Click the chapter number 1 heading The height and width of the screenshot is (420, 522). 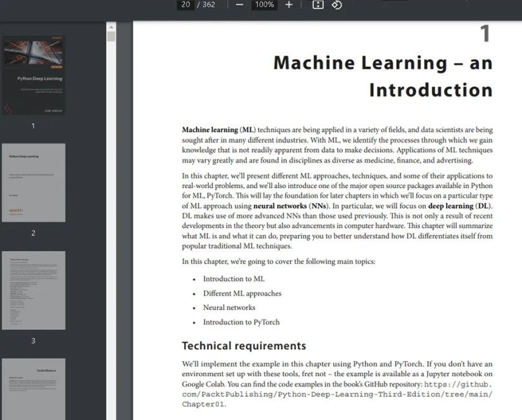485,33
